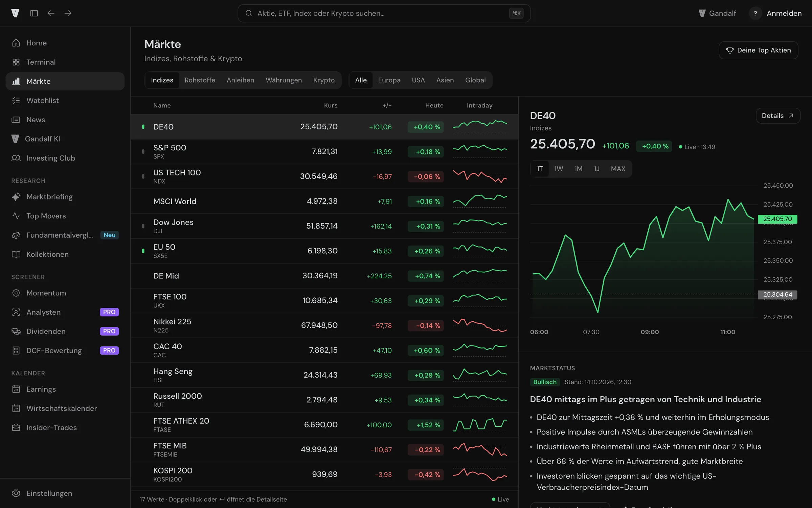Open the Momentum screener

click(x=65, y=293)
